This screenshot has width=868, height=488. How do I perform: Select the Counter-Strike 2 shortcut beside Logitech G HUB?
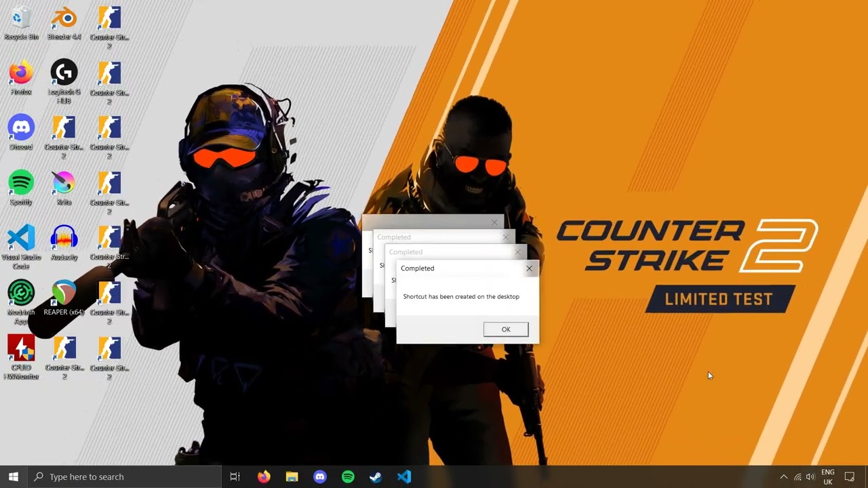point(109,83)
